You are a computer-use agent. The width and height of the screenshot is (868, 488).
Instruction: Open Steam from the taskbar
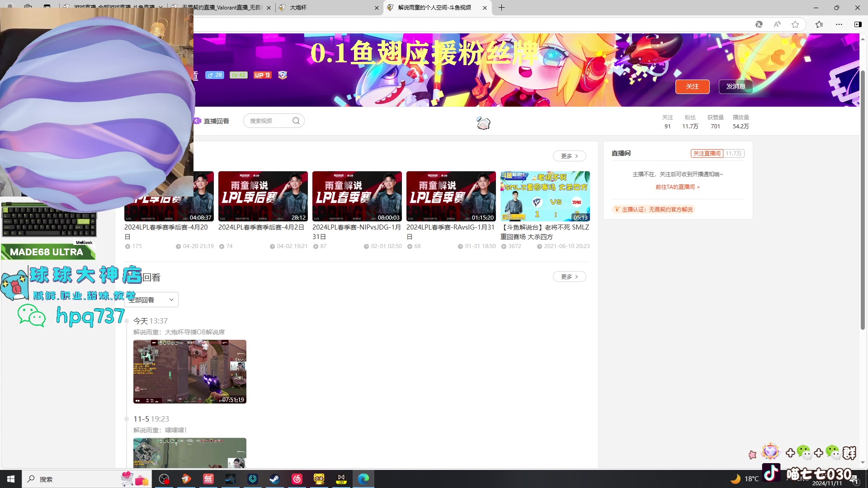coord(275,479)
